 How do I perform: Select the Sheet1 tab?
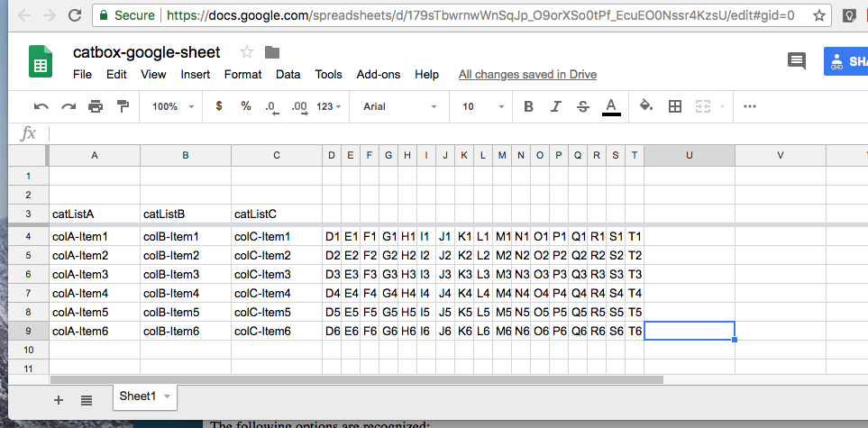click(x=145, y=396)
